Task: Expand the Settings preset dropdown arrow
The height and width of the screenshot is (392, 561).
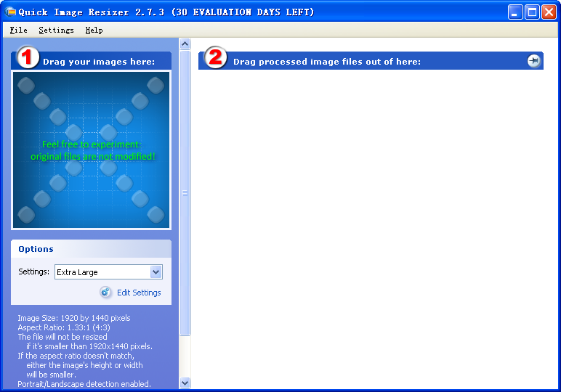Action: (x=156, y=272)
